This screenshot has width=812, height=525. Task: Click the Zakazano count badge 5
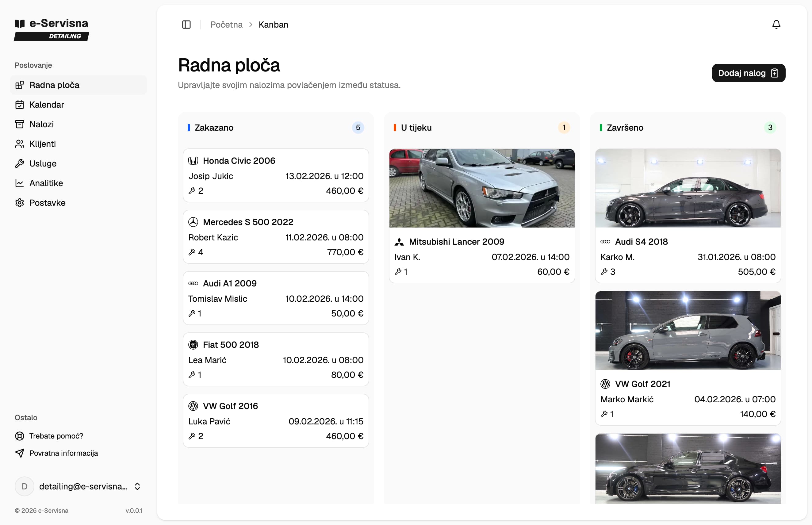(x=358, y=128)
